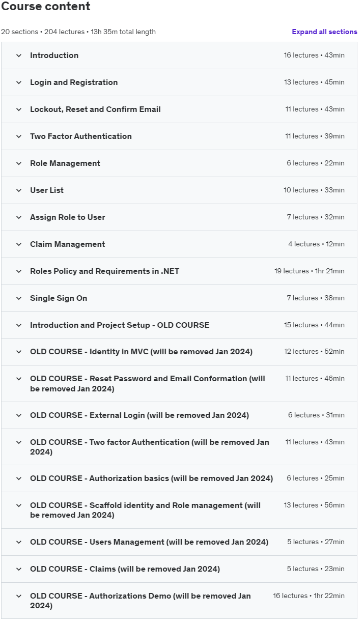This screenshot has height=622, width=364.
Task: Click chevron beside OLD COURSE External Login
Action: tap(19, 415)
